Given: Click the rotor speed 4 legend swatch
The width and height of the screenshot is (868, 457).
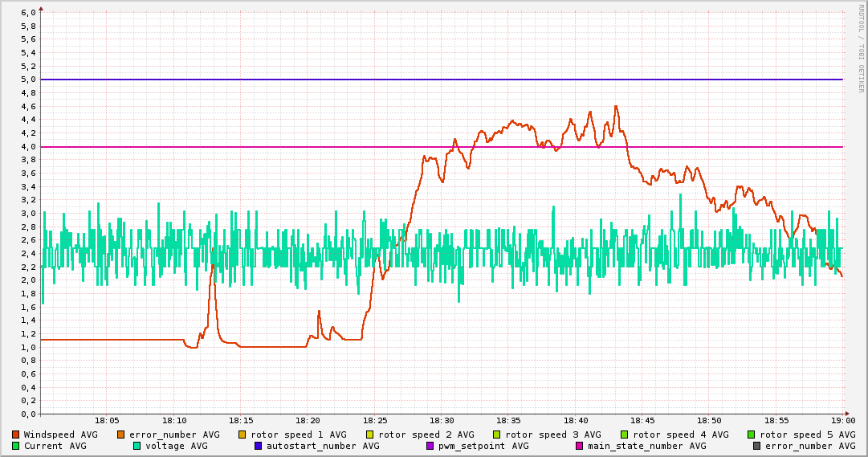Looking at the screenshot, I should 625,435.
